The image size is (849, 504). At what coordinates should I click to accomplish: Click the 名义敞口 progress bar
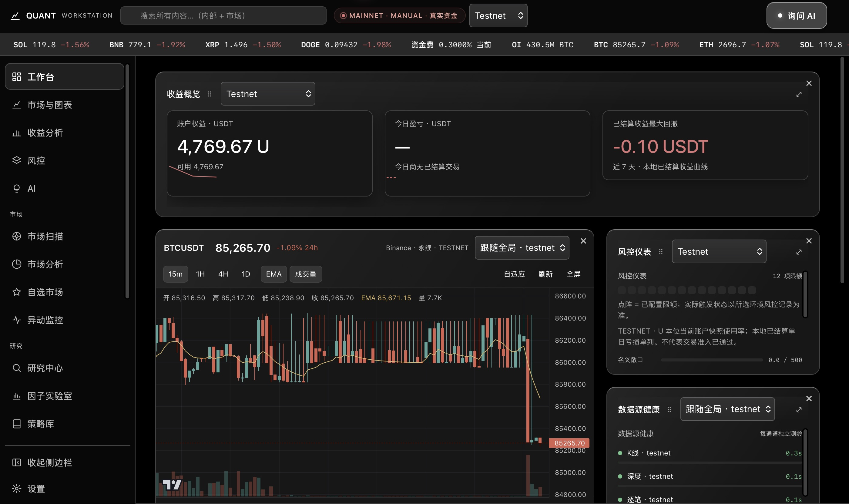712,360
